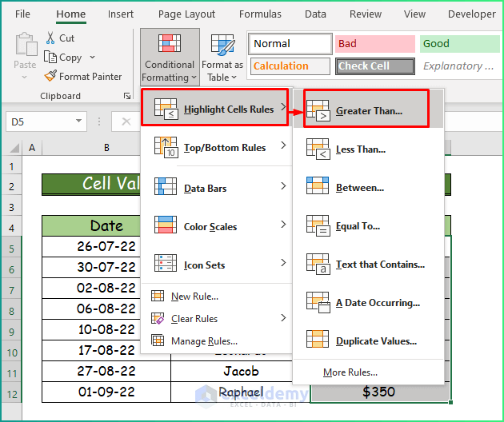Open the Data tab
The width and height of the screenshot is (504, 422).
click(x=315, y=14)
